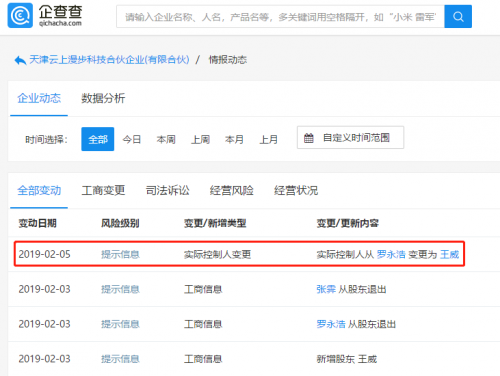Select the 上周 time filter

coord(200,139)
